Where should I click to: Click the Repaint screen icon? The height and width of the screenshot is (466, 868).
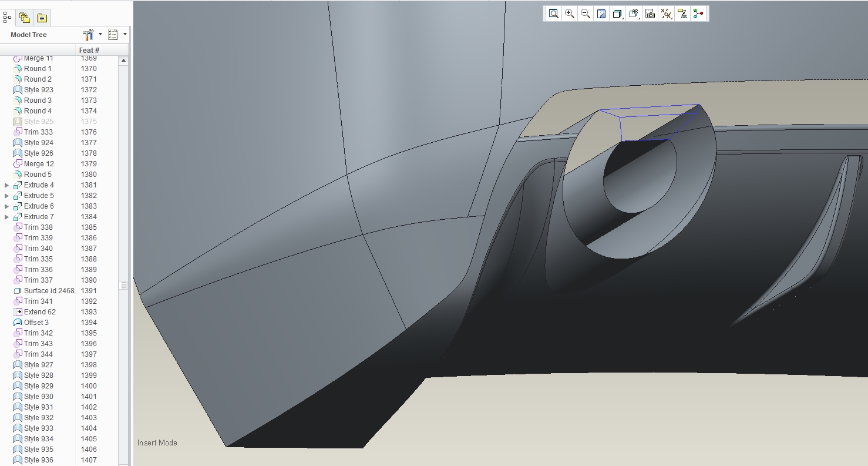pyautogui.click(x=601, y=14)
